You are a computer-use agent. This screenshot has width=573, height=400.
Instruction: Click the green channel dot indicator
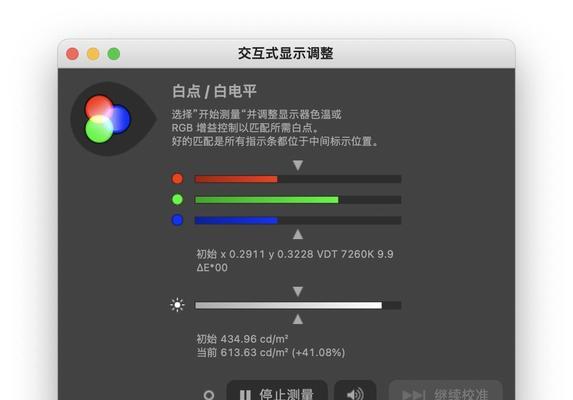point(177,199)
